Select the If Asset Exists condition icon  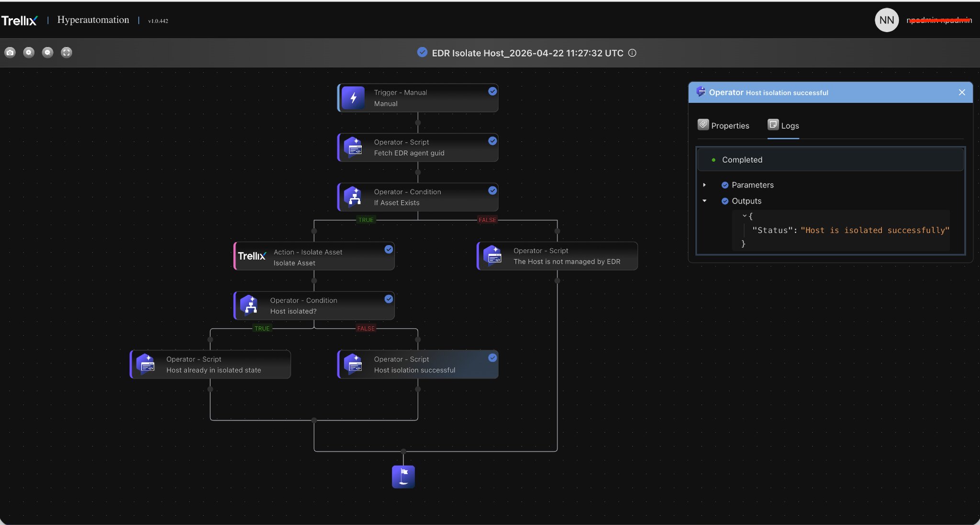(x=353, y=197)
